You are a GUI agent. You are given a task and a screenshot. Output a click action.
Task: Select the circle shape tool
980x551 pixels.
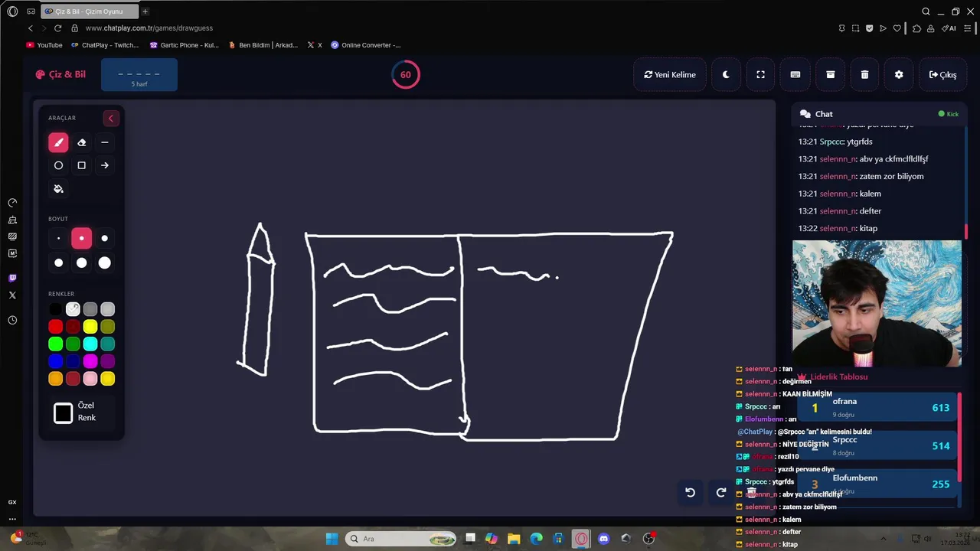pyautogui.click(x=58, y=165)
